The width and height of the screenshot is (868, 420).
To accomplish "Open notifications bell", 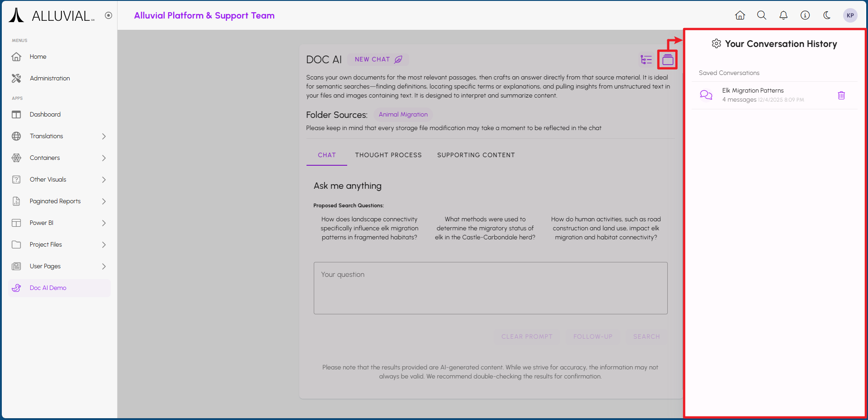I will (x=783, y=15).
